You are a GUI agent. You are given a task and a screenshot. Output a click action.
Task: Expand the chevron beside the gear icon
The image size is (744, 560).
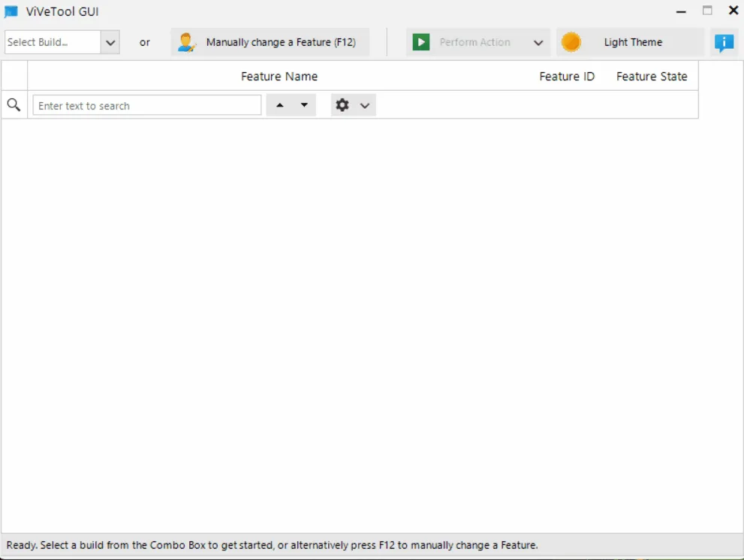[x=365, y=106]
